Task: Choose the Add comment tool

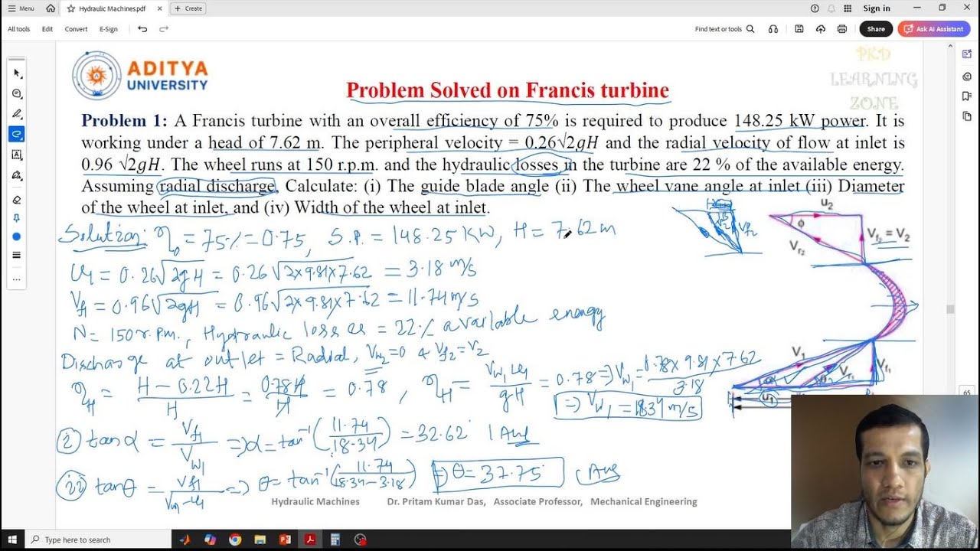Action: coord(17,93)
